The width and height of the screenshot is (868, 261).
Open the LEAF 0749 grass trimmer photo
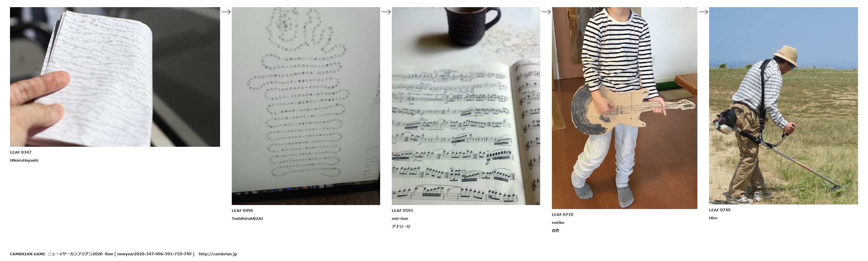783,106
